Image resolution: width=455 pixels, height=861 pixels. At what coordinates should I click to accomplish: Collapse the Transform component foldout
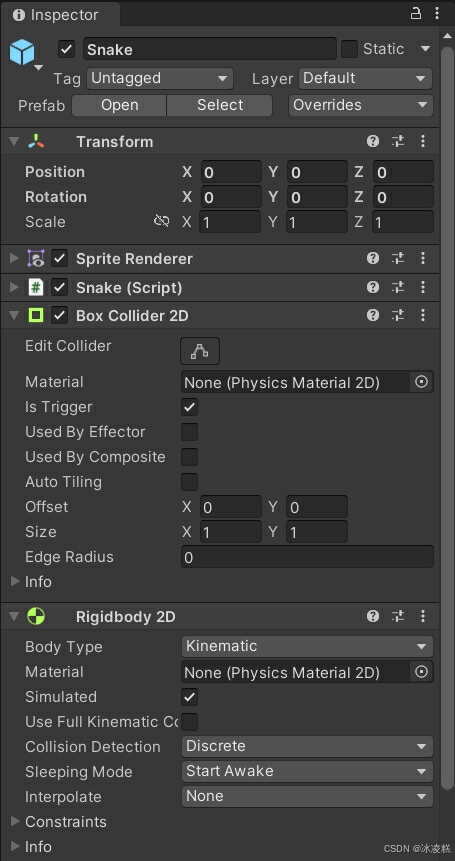pos(14,142)
